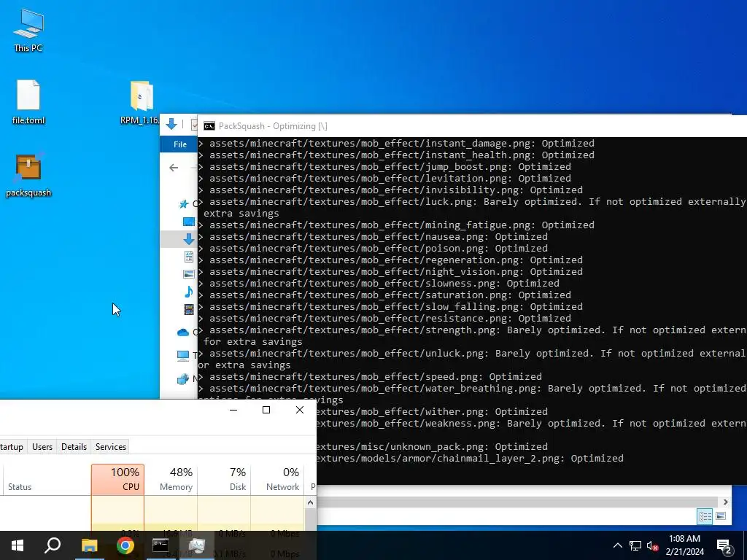Open the Details tab in Task Manager
This screenshot has height=560, width=747.
point(74,447)
